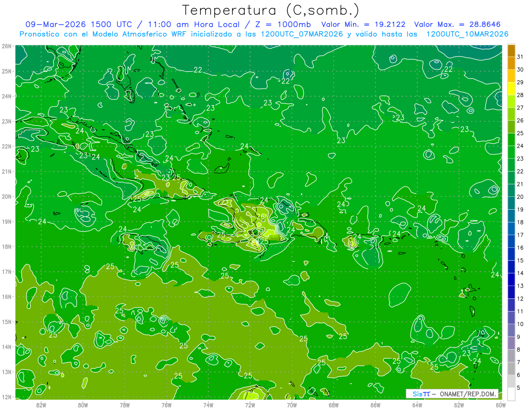Click the colorbar label '21'
This screenshot has width=532, height=411.
click(520, 184)
